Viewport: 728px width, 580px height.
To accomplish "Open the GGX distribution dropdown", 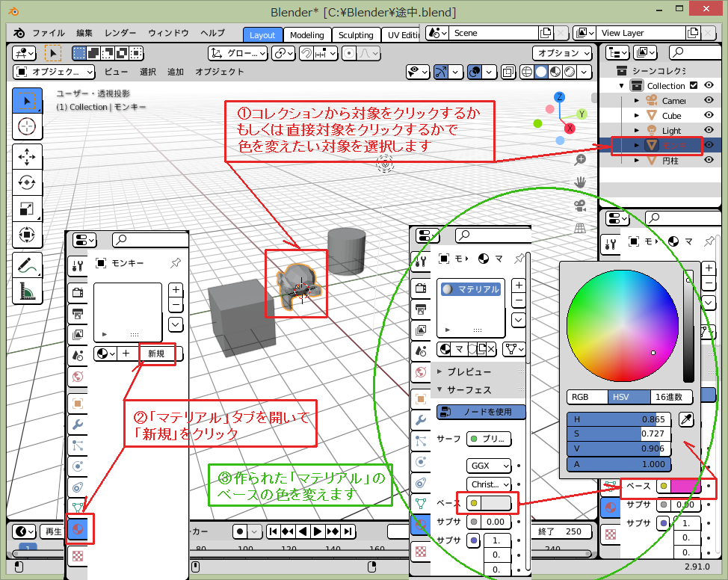I will (x=489, y=466).
